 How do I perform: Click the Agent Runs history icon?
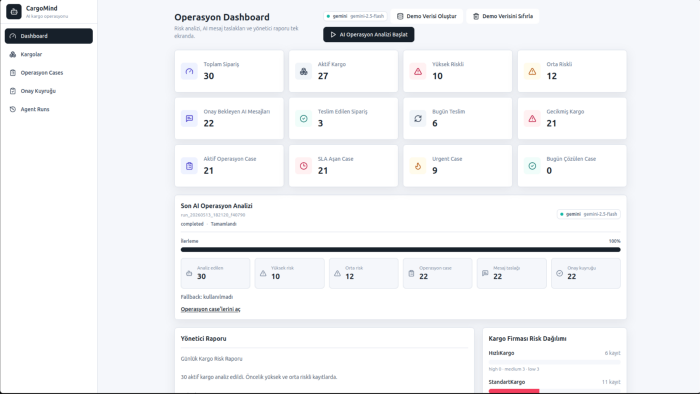pyautogui.click(x=13, y=109)
